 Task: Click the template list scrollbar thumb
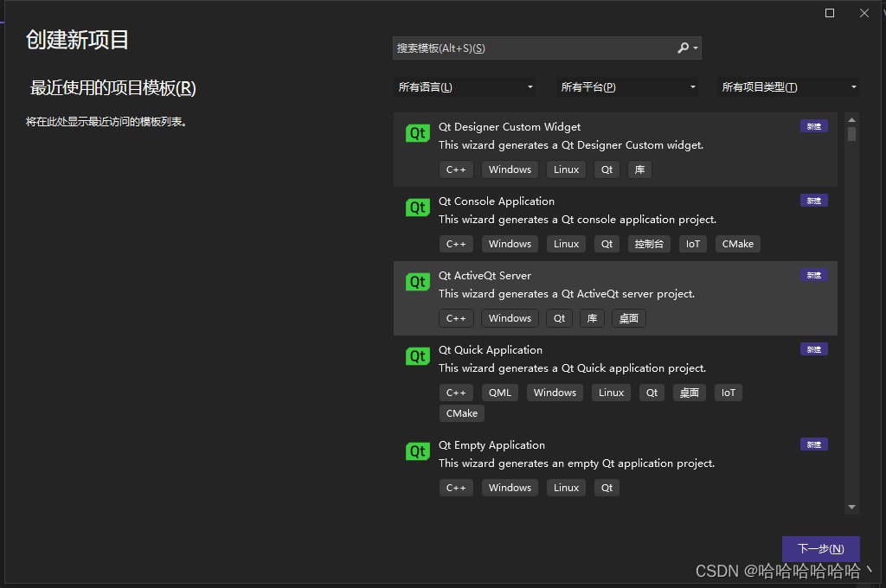click(x=851, y=134)
